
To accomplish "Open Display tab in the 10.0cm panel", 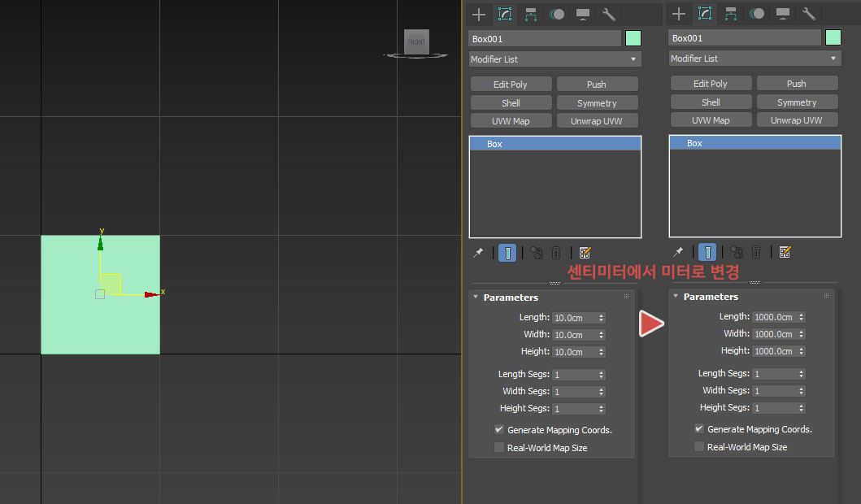I will point(583,15).
